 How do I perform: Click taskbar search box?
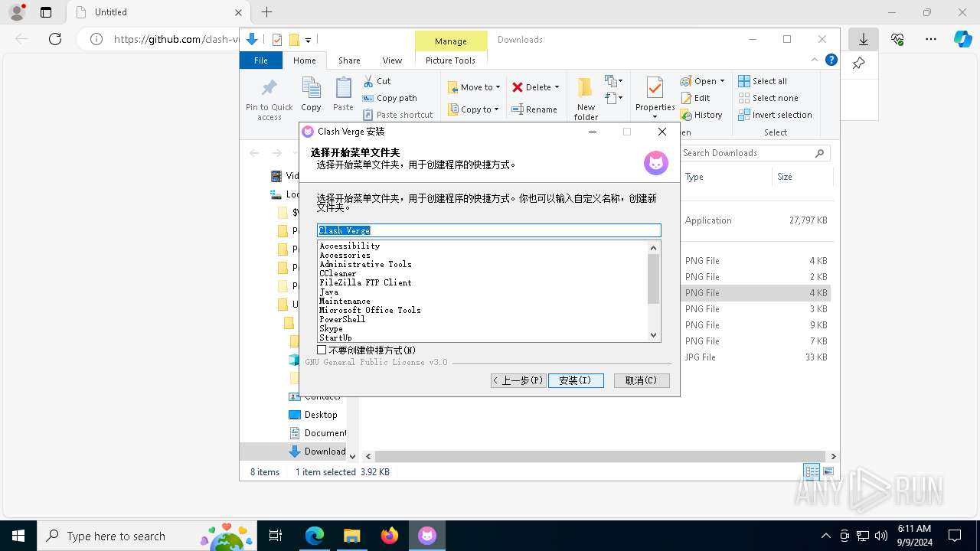click(x=145, y=536)
